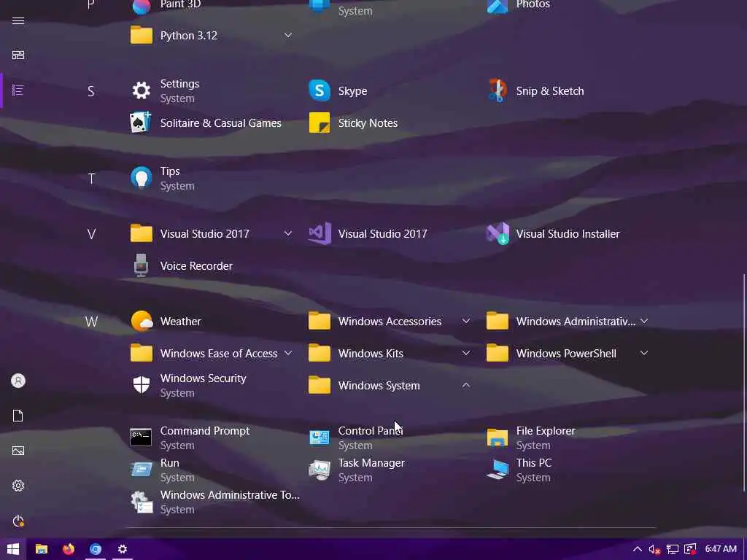
Task: Click the pinned tiles view icon
Action: click(x=18, y=55)
